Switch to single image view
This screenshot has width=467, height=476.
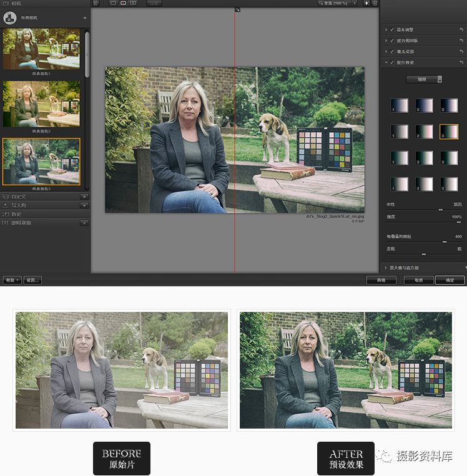113,3
